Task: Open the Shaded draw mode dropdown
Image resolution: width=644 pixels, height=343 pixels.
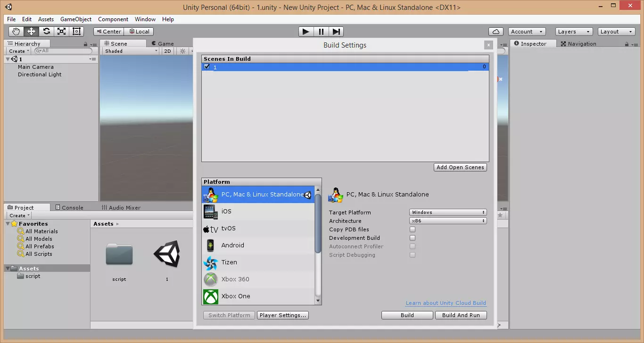Action: click(x=131, y=51)
